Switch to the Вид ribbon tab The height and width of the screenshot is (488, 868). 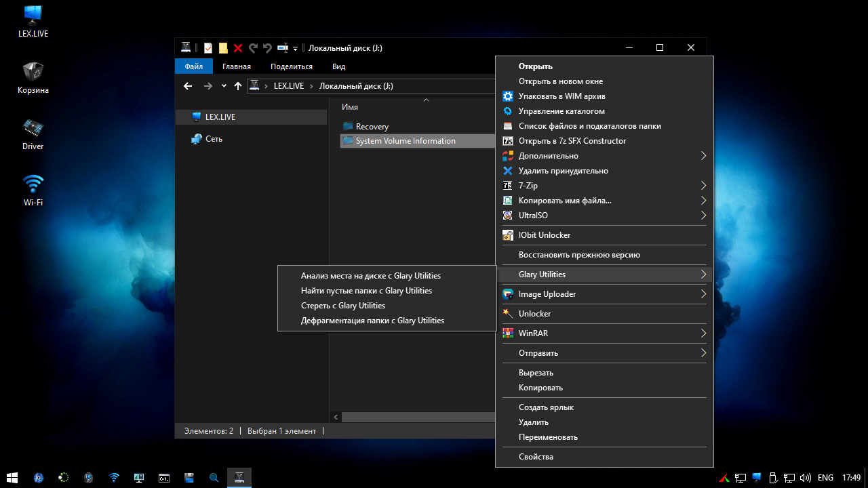(x=338, y=66)
